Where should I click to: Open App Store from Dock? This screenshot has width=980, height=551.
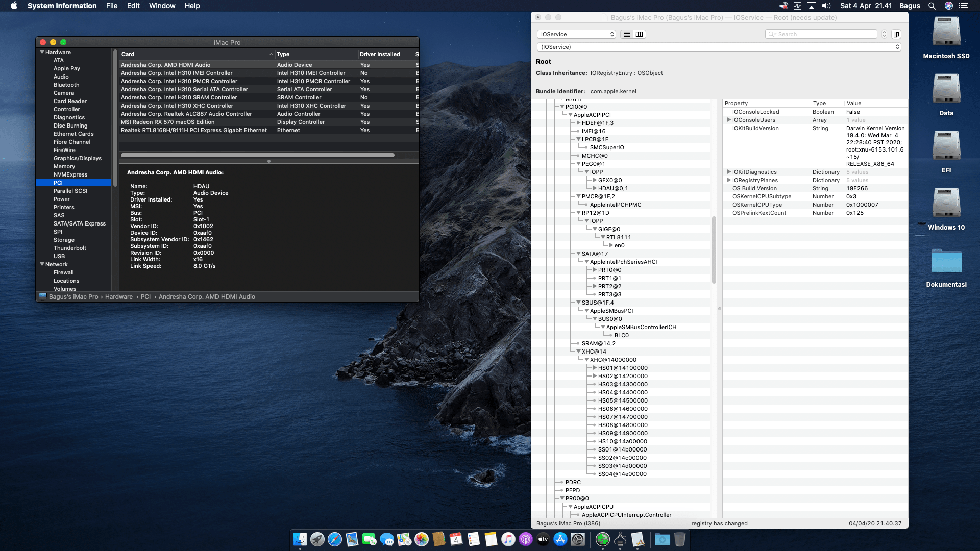560,539
